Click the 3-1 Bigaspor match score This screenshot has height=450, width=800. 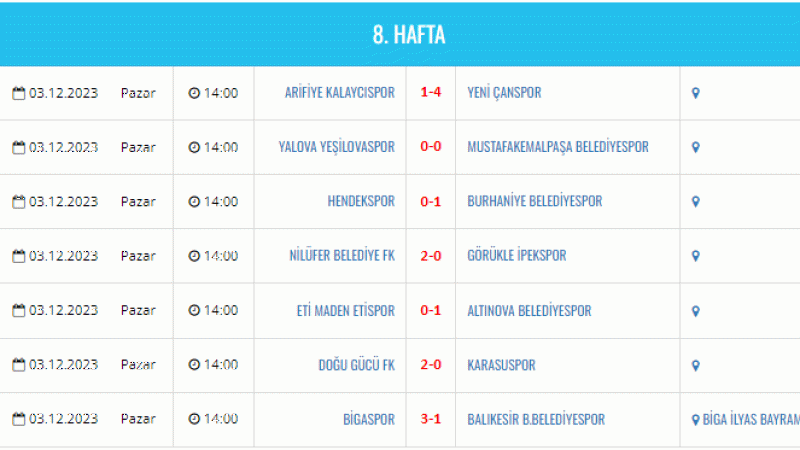pos(431,419)
